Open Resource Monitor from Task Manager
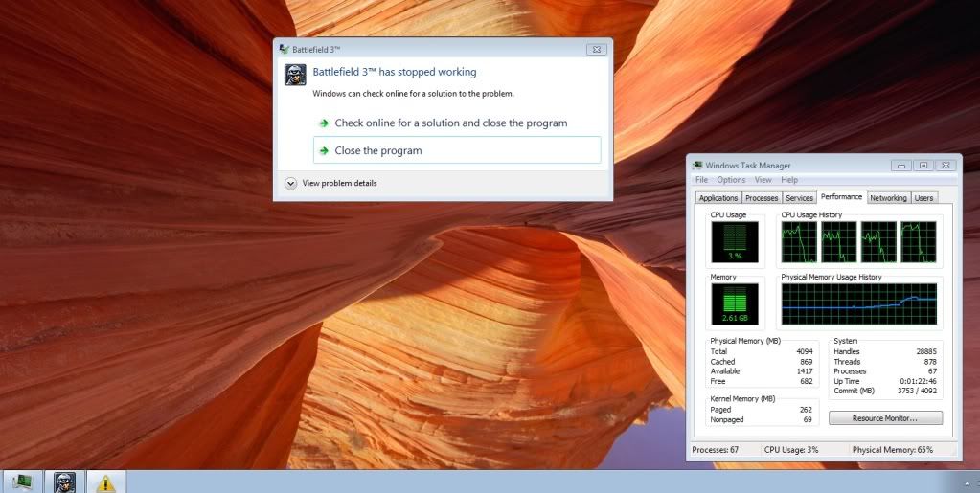 coord(885,418)
